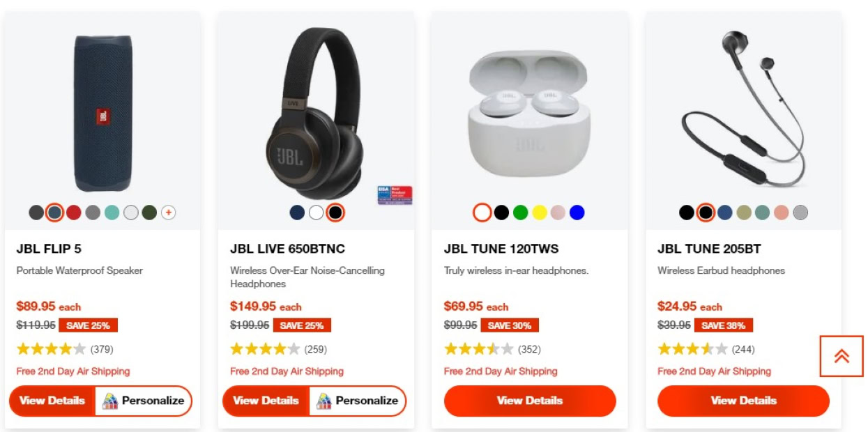868x432 pixels.
Task: Select the navy blue swatch for JBL Live 650BTNC
Action: pyautogui.click(x=297, y=213)
